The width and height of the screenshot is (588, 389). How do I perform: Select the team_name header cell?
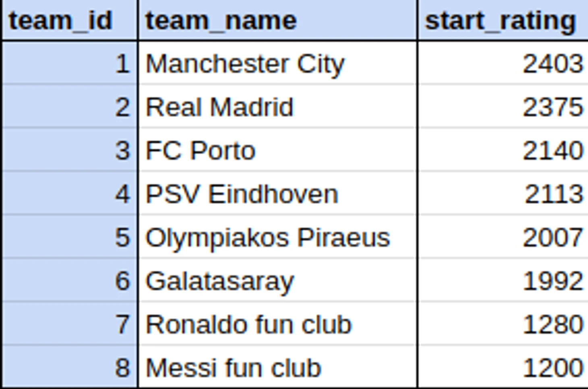pos(277,20)
